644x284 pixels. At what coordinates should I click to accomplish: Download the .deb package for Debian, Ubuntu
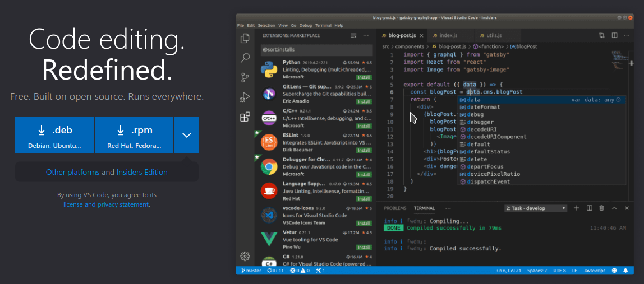point(54,135)
